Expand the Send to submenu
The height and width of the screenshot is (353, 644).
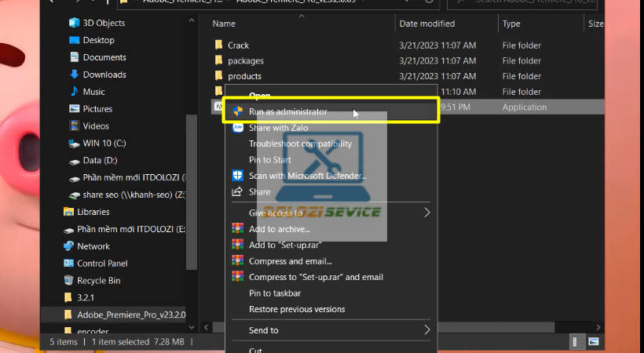427,330
